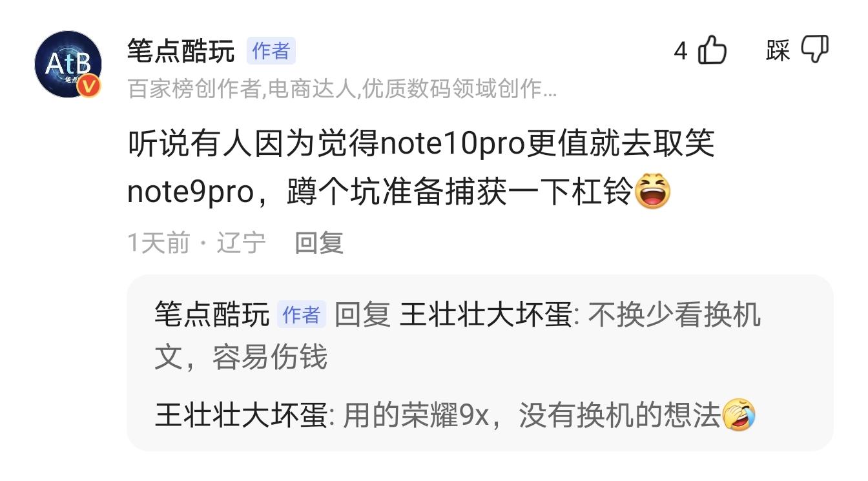Open 王壮壮大坏蛋 after the 回复 word
This screenshot has width=868, height=481.
click(486, 314)
